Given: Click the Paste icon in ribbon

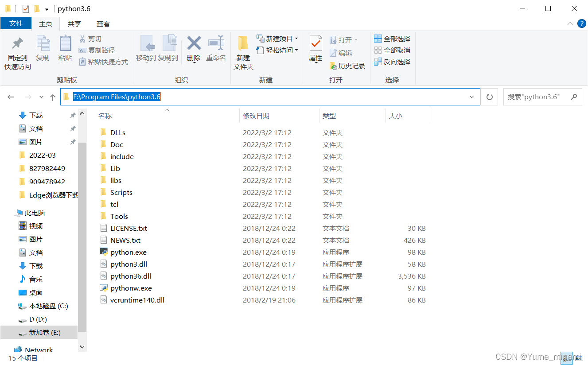Looking at the screenshot, I should coord(65,43).
